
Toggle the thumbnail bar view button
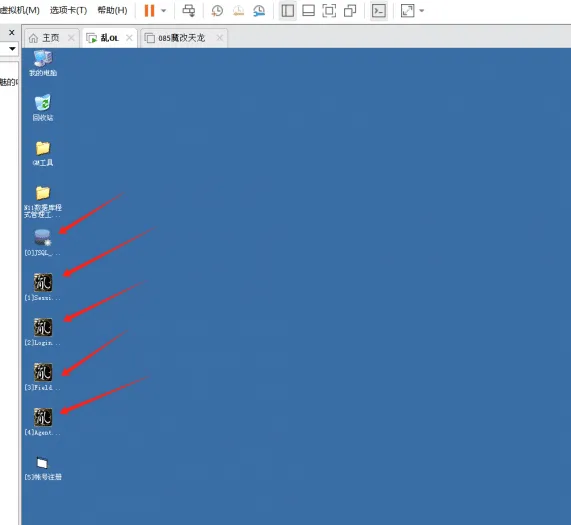pos(308,11)
